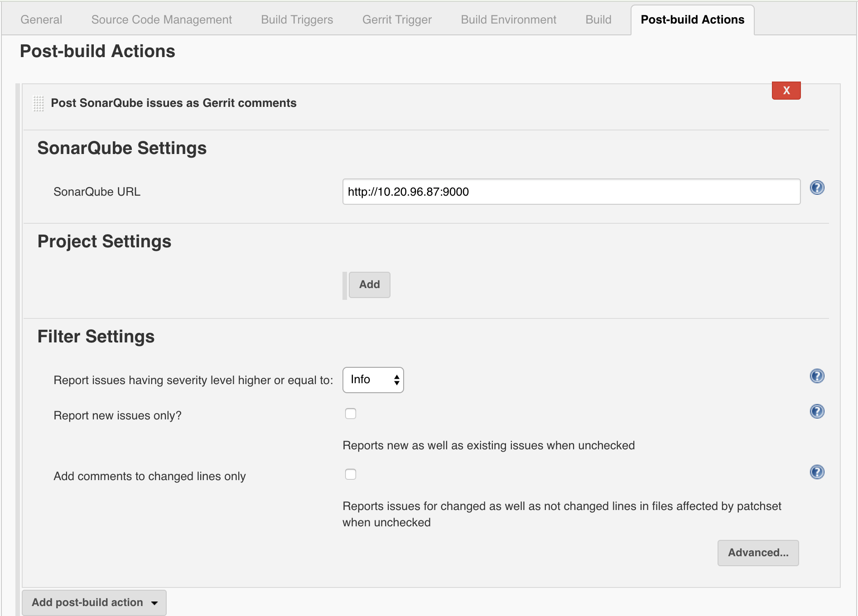Click the Filter Settings heading
858x616 pixels.
click(96, 337)
